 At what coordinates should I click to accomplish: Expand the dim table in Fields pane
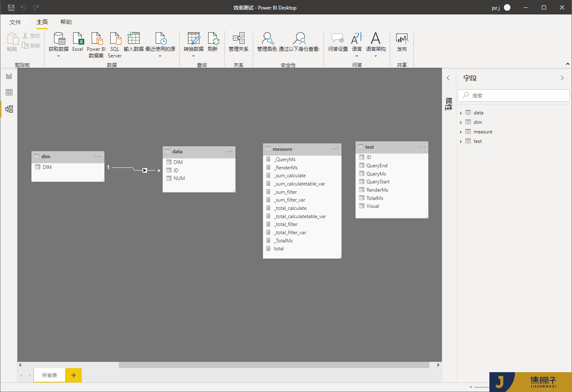pyautogui.click(x=461, y=122)
